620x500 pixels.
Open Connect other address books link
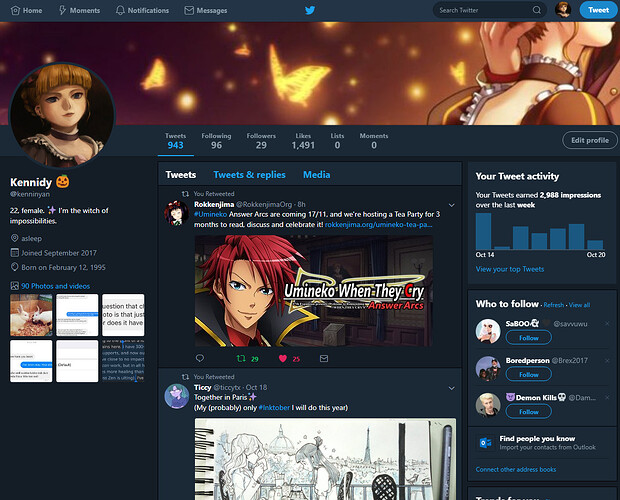click(516, 470)
